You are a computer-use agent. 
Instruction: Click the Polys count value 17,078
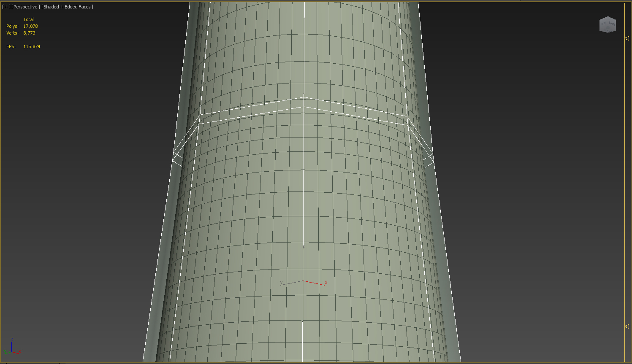[30, 26]
